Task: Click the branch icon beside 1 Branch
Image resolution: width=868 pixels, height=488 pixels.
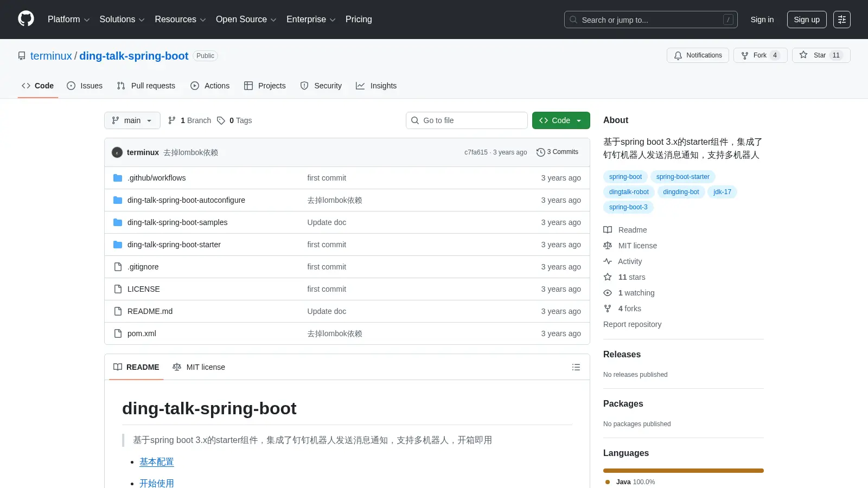Action: click(172, 120)
